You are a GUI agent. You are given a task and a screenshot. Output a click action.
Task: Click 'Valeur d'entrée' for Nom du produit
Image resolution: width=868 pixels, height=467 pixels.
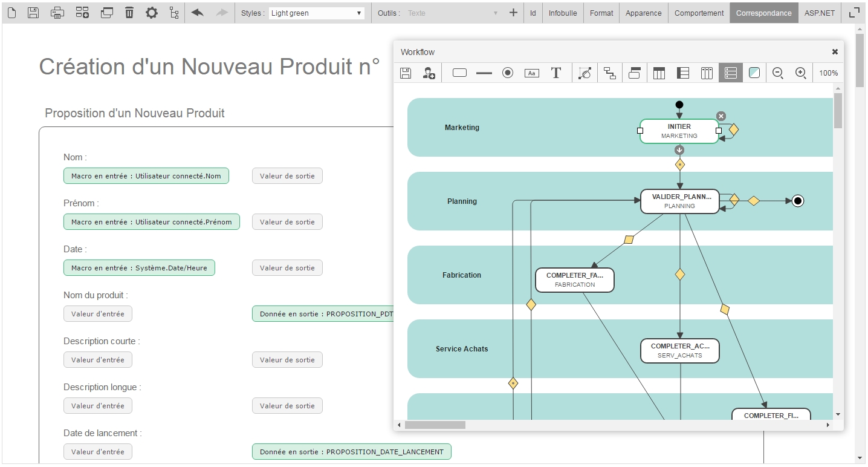[x=98, y=314]
